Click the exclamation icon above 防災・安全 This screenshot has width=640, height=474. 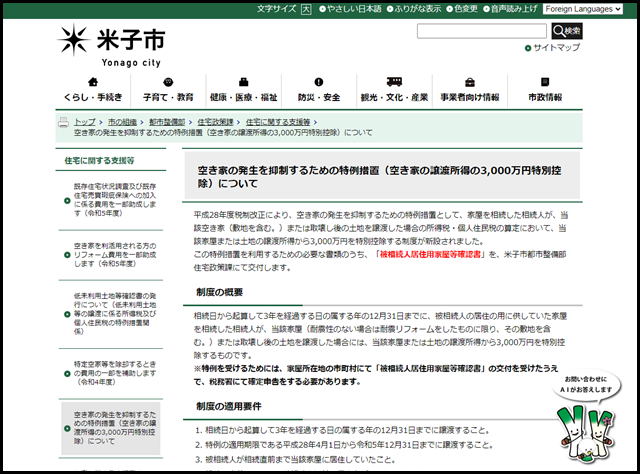(319, 82)
